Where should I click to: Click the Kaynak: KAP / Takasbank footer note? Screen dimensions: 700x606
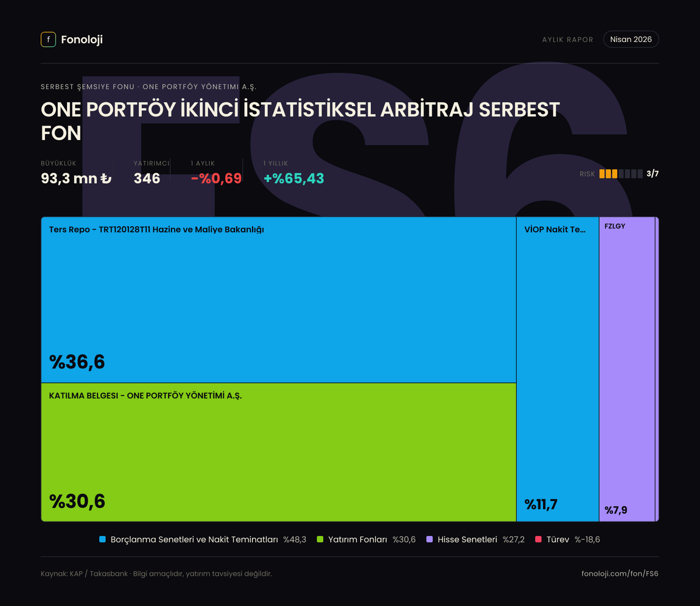156,574
